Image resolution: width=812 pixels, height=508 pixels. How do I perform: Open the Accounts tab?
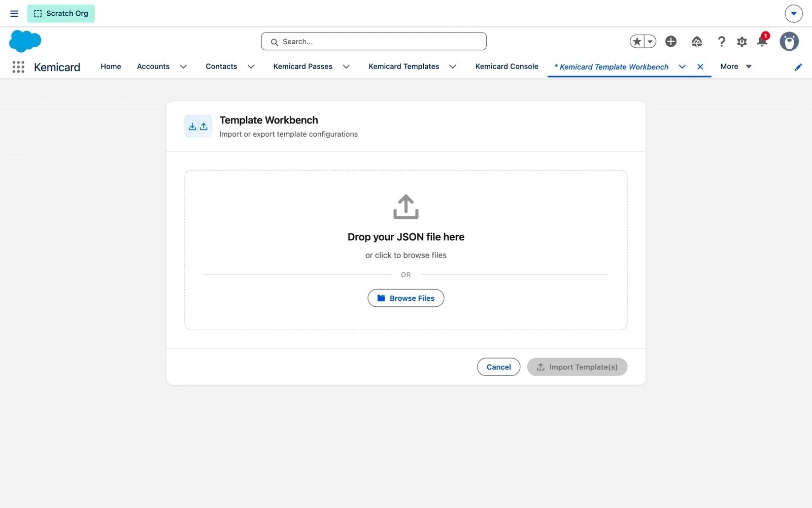coord(153,67)
